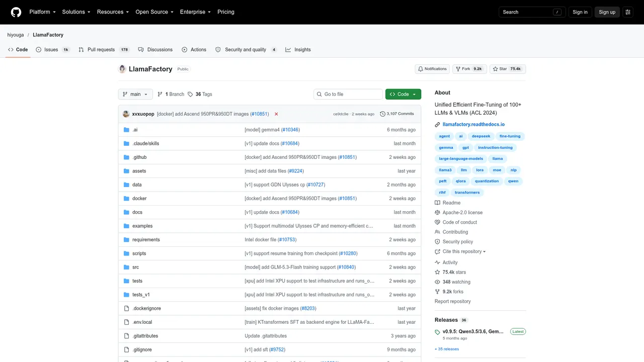Click the clock history icon beside 3,107 Commits
Screen dimensions: 644x362
click(382, 114)
